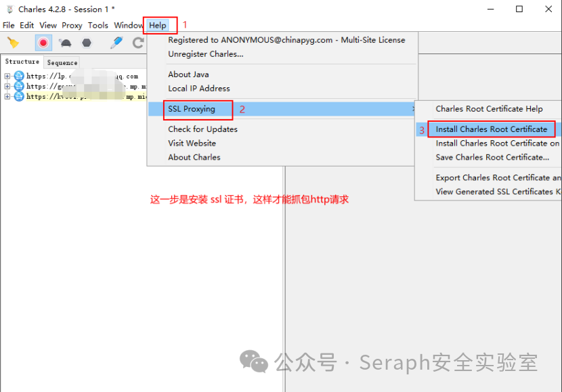Click the broom clear session icon

(14, 43)
